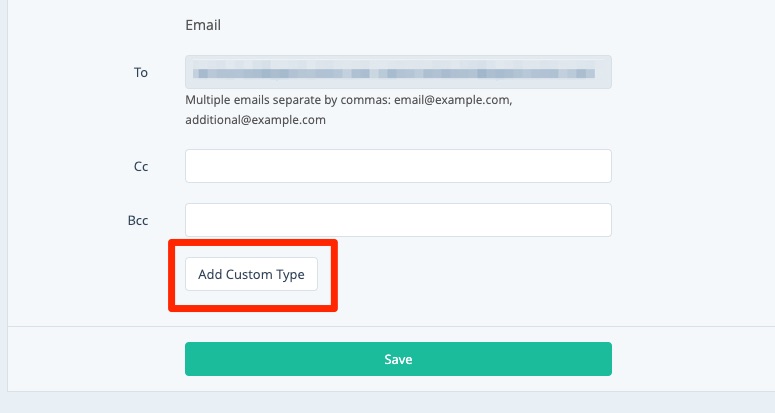Click the blurred address inside the To field
775x413 pixels.
pyautogui.click(x=393, y=73)
